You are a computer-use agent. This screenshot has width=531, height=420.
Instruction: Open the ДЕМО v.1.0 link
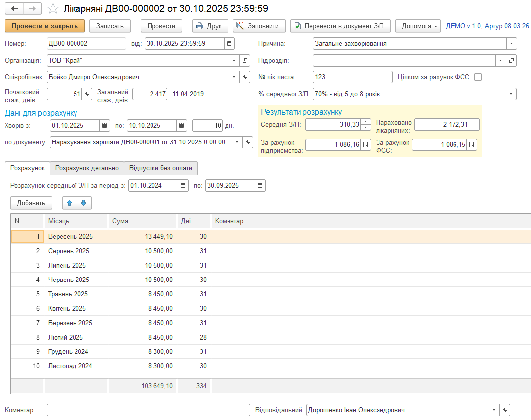[x=487, y=26]
